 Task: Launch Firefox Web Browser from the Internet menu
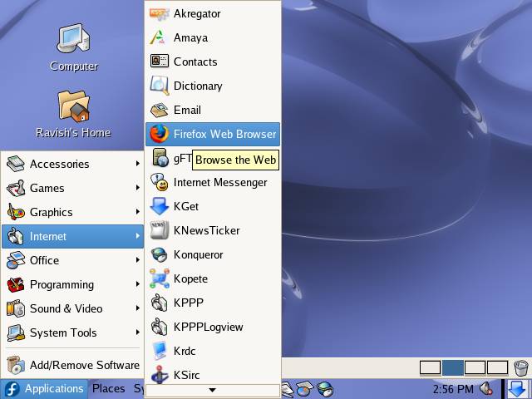pos(213,134)
